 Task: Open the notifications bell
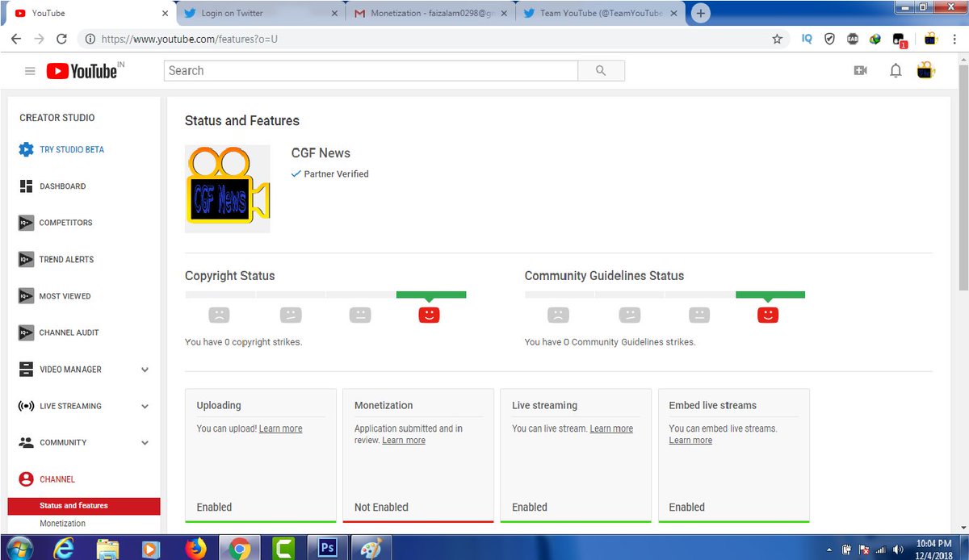tap(896, 71)
